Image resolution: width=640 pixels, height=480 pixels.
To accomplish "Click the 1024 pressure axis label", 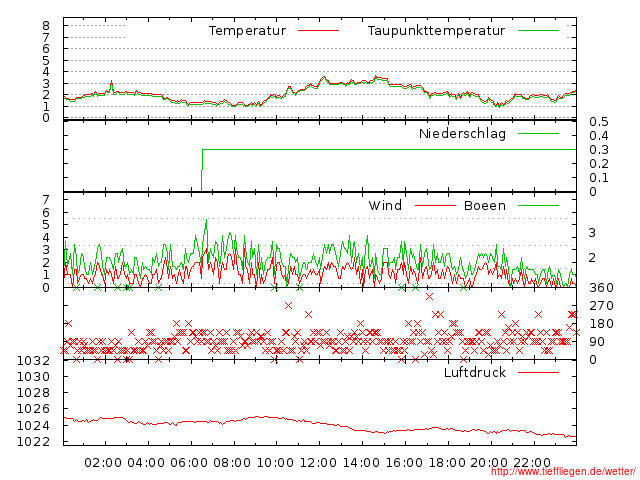I will (33, 425).
